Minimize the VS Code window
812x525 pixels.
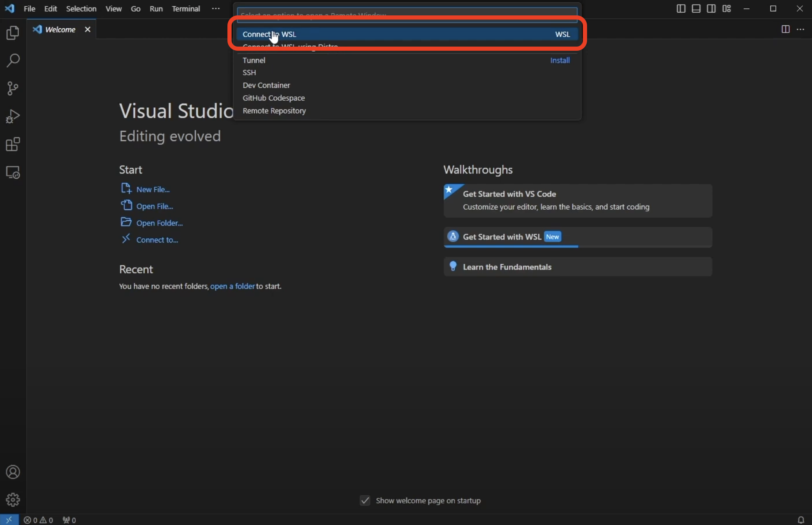tap(747, 9)
